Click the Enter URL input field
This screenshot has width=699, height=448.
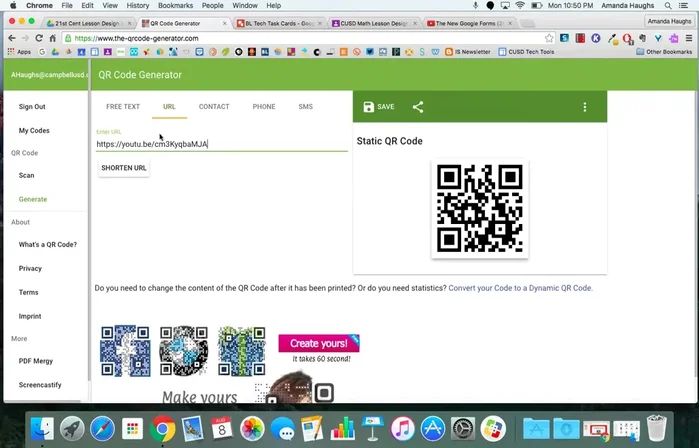[x=221, y=144]
